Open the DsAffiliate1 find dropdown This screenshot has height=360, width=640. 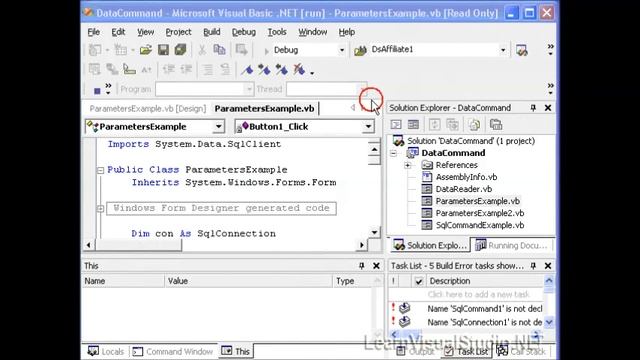pyautogui.click(x=503, y=50)
